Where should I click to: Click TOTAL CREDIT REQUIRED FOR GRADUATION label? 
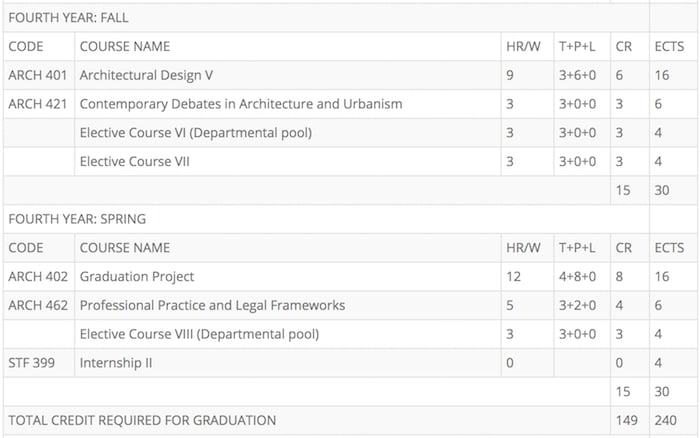tap(142, 420)
